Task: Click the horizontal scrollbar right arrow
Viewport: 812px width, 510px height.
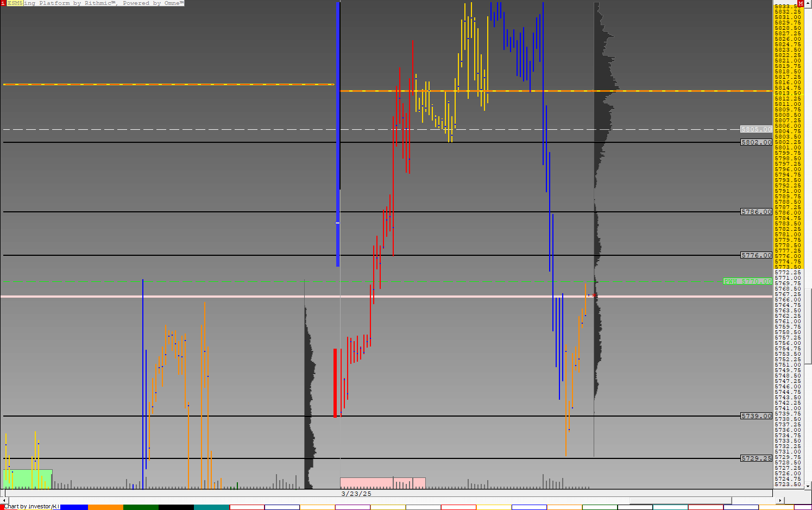Action: click(x=780, y=500)
